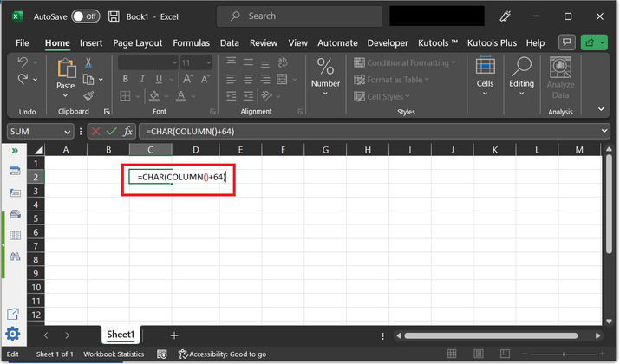620x364 pixels.
Task: Click the Font Color button
Action: 181,96
